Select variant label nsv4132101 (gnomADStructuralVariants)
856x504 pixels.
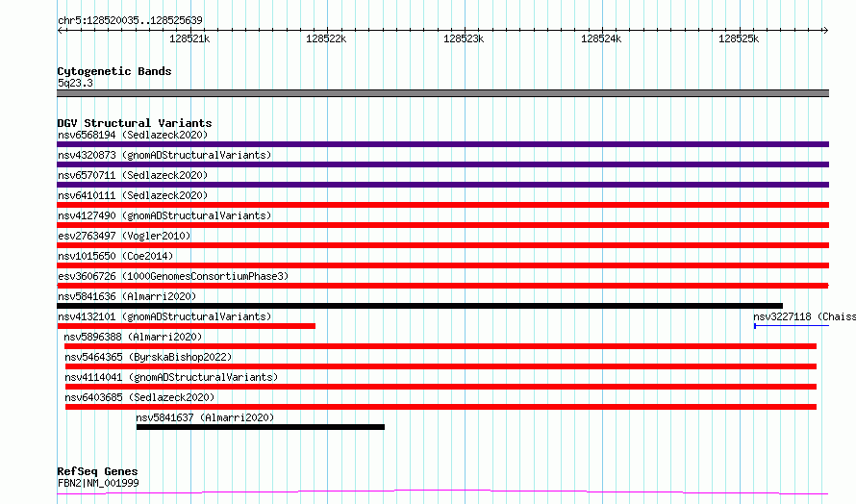tap(164, 316)
